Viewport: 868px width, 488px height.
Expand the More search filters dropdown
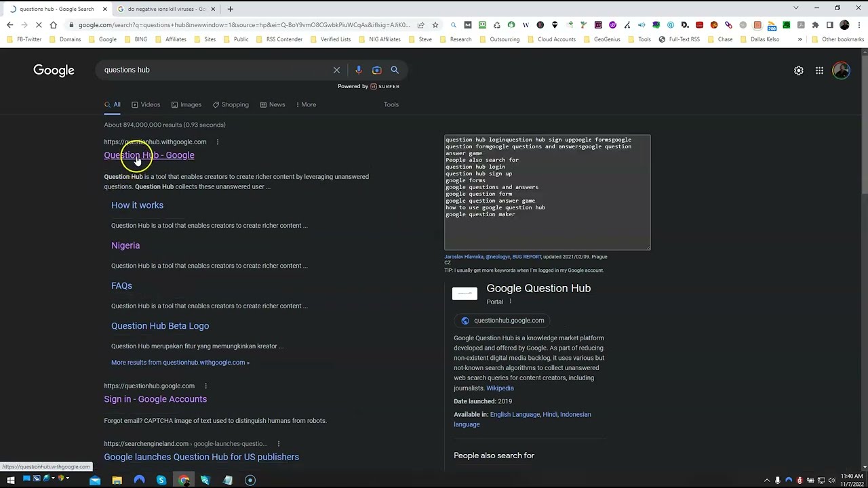[x=306, y=104]
